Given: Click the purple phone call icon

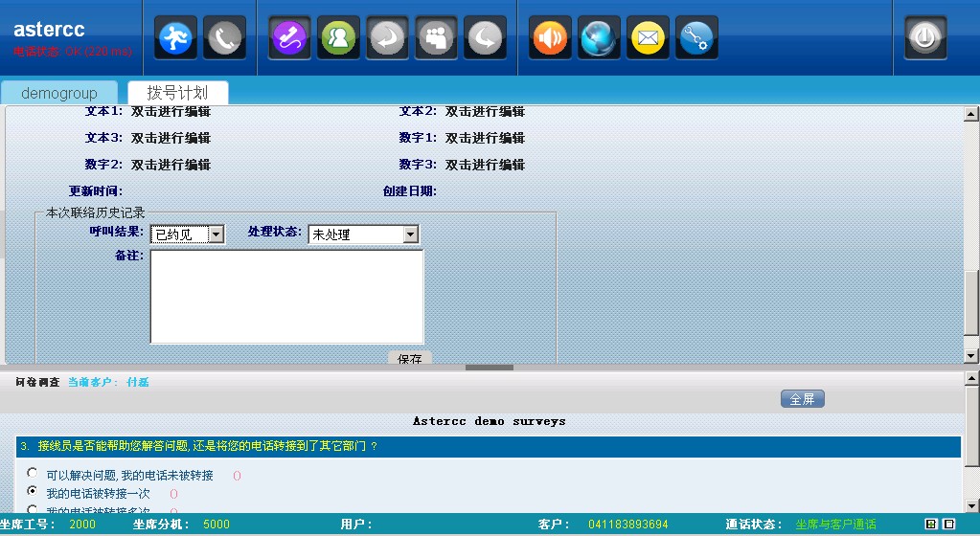Looking at the screenshot, I should pos(290,38).
